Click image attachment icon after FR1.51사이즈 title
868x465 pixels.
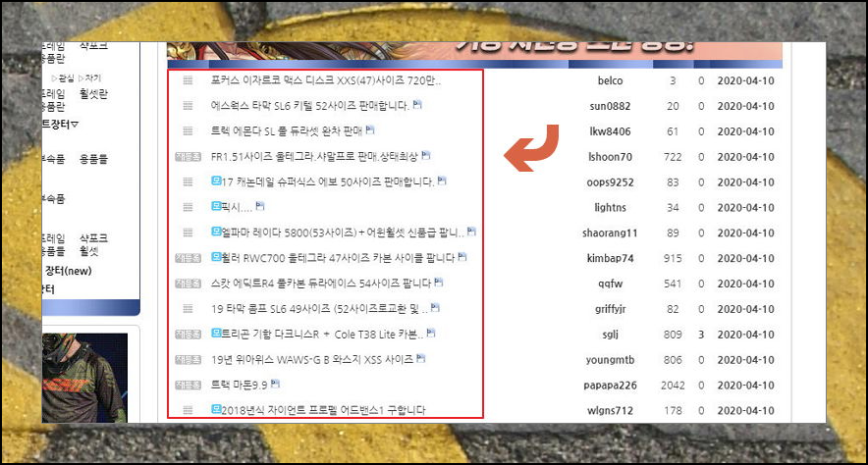pyautogui.click(x=426, y=155)
